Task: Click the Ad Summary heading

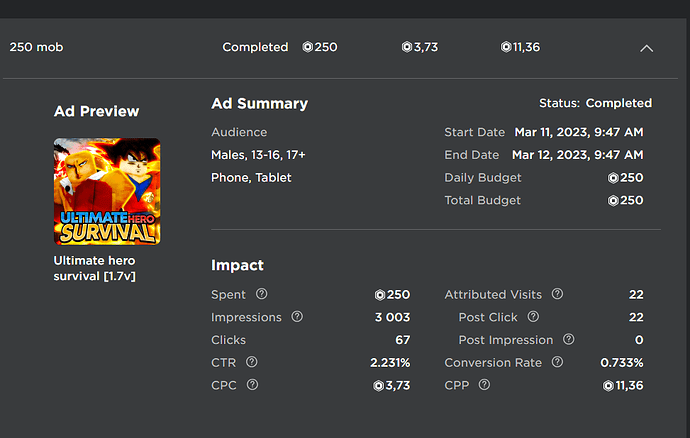Action: point(259,103)
